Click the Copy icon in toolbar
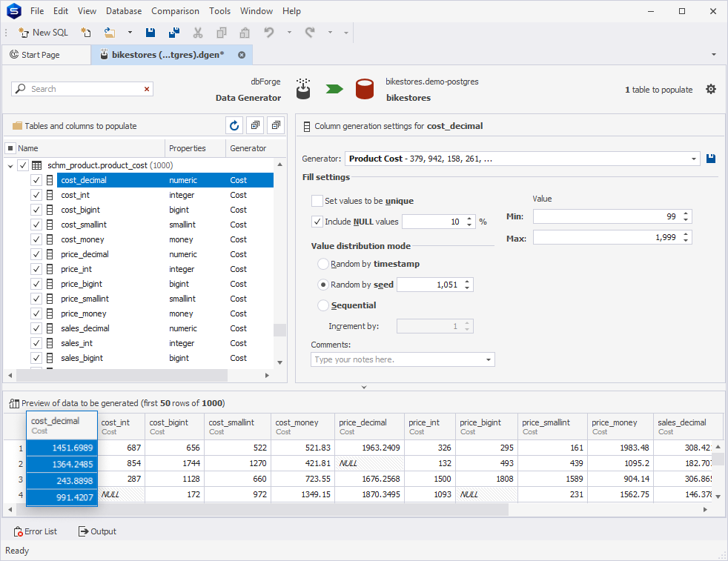This screenshot has height=561, width=728. [222, 33]
